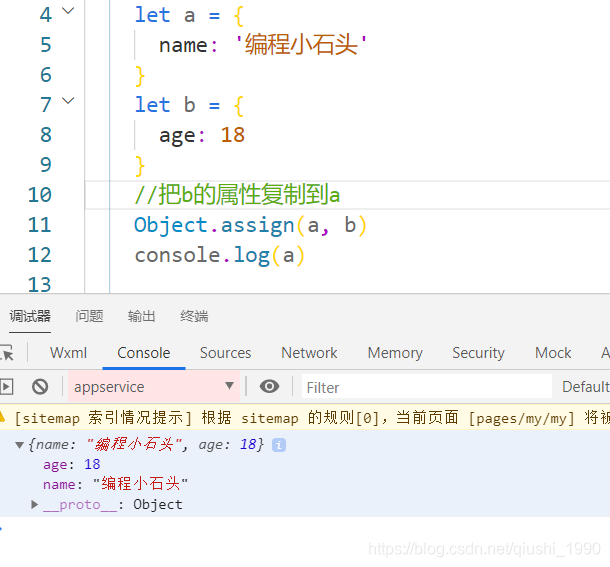Image resolution: width=610 pixels, height=567 pixels.
Task: Open the Default levels dropdown
Action: [585, 387]
